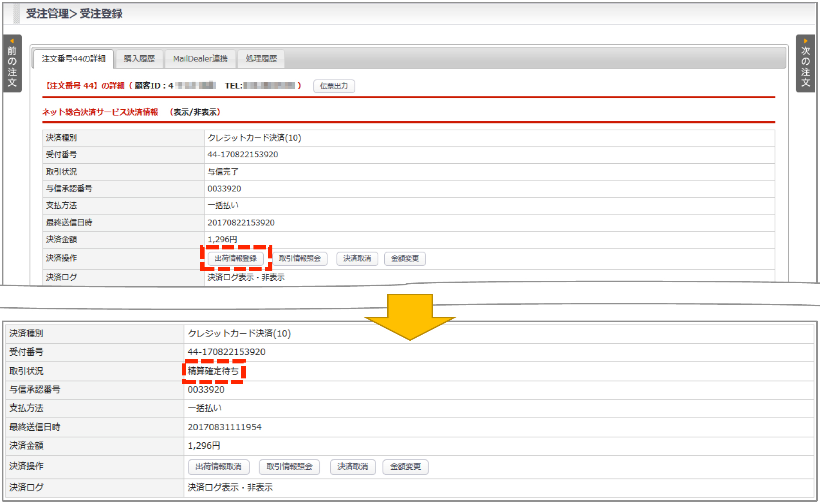Click the ネット総合決済サービス決済情報 section title
The width and height of the screenshot is (820, 504).
[100, 112]
